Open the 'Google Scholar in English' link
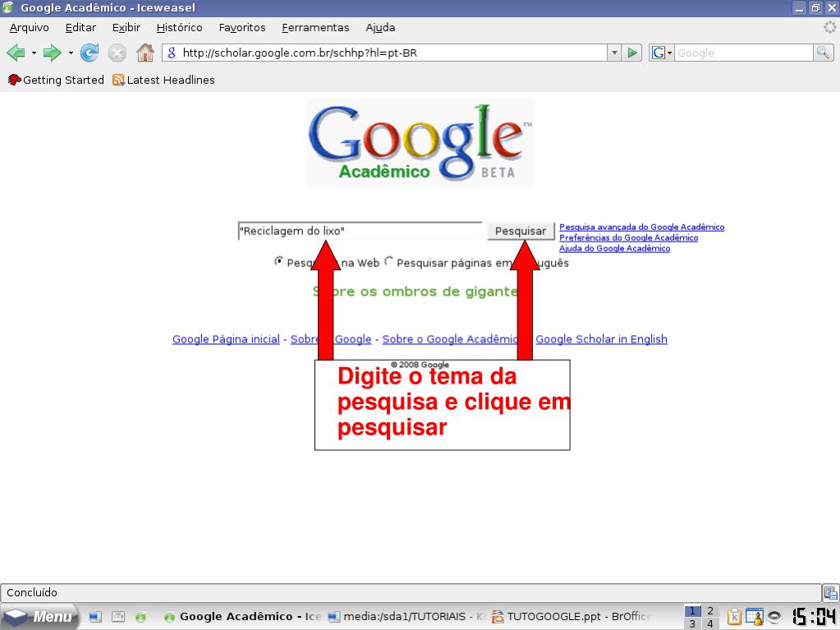Image resolution: width=840 pixels, height=630 pixels. [602, 339]
